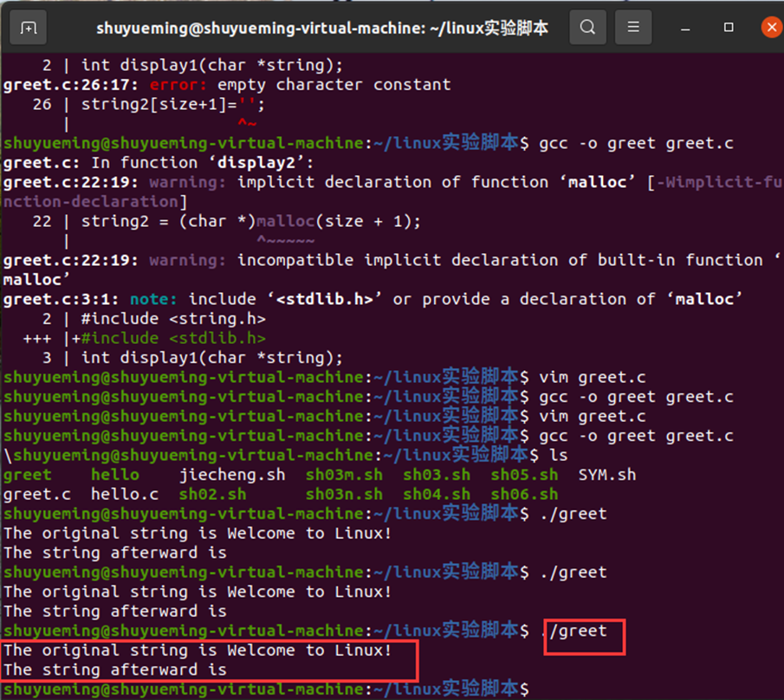Click 'sh05.sh' in the file listing
Image resolution: width=784 pixels, height=700 pixels.
point(524,475)
